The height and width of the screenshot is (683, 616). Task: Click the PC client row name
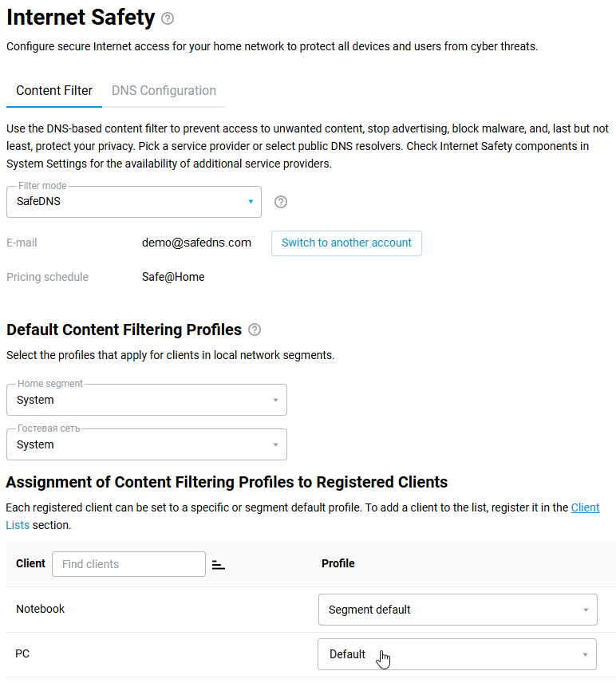click(22, 653)
